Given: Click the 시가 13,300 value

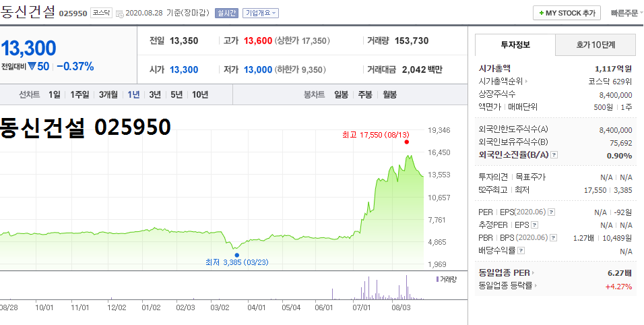Looking at the screenshot, I should click(x=184, y=70).
